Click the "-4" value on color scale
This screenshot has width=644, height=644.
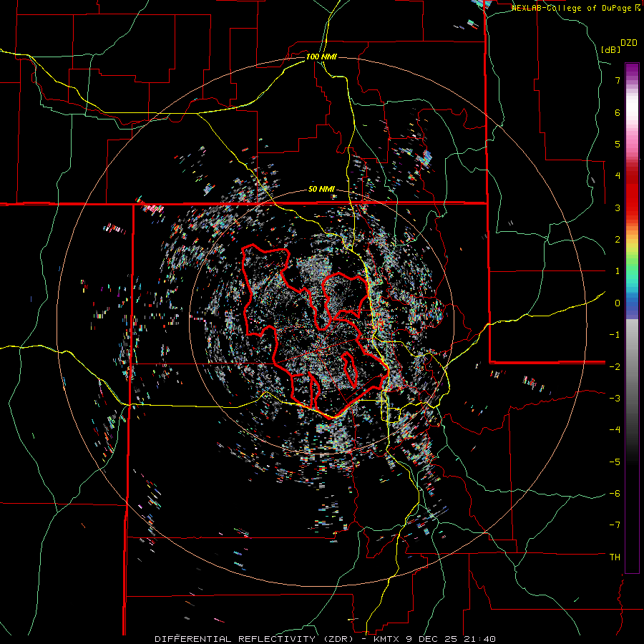[x=615, y=429]
